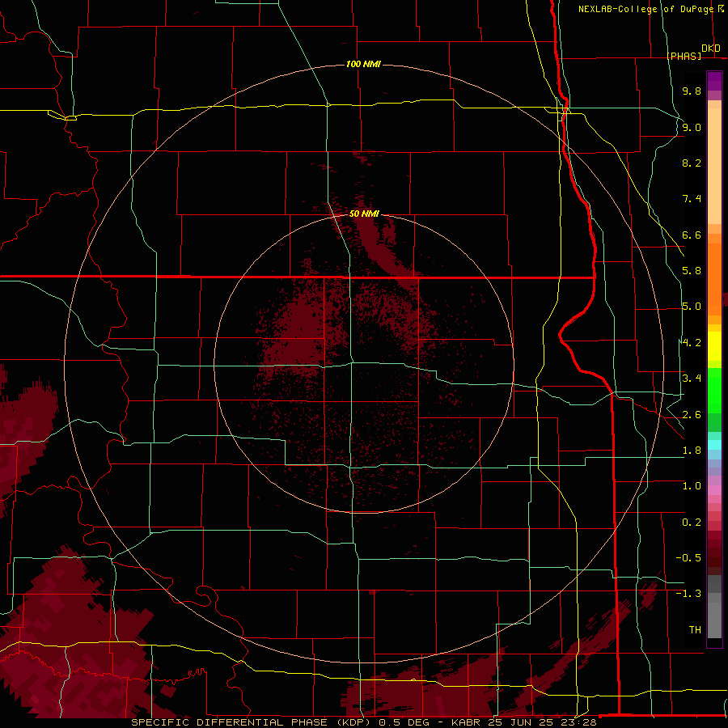Click the 6.6 value on the color scale

pyautogui.click(x=692, y=235)
